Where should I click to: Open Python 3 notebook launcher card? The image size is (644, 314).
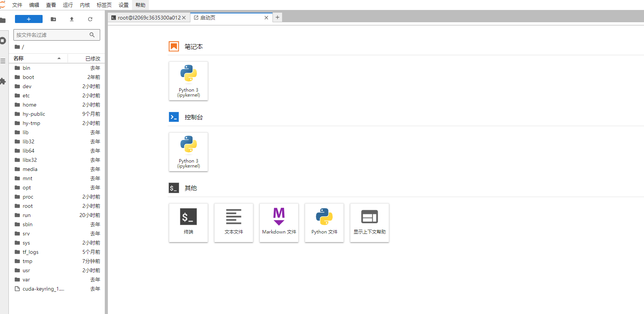click(188, 81)
